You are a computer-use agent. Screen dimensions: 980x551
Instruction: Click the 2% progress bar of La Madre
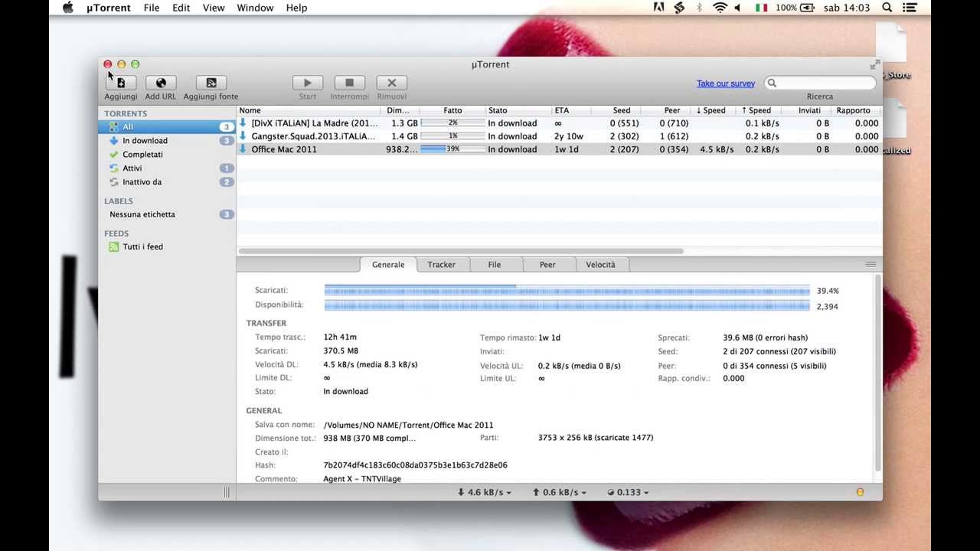coord(452,123)
